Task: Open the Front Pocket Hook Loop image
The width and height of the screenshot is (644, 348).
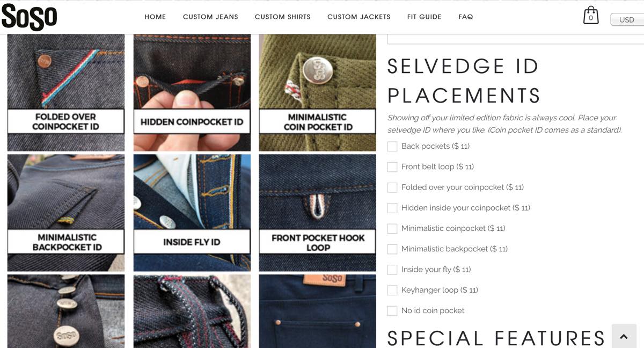Action: pos(318,213)
